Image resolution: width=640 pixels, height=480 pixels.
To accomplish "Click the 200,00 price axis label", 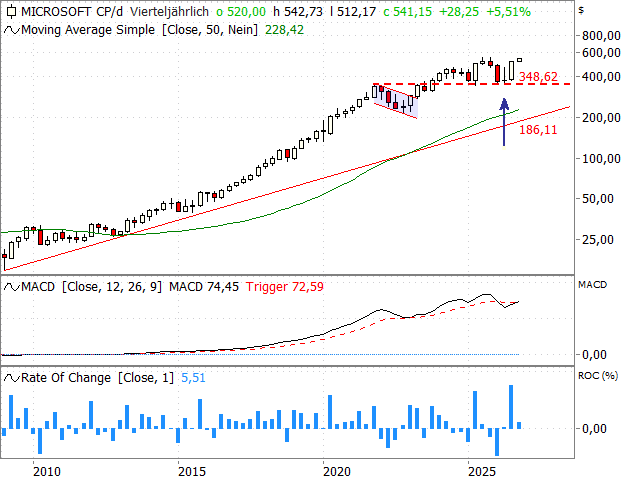I will [601, 118].
